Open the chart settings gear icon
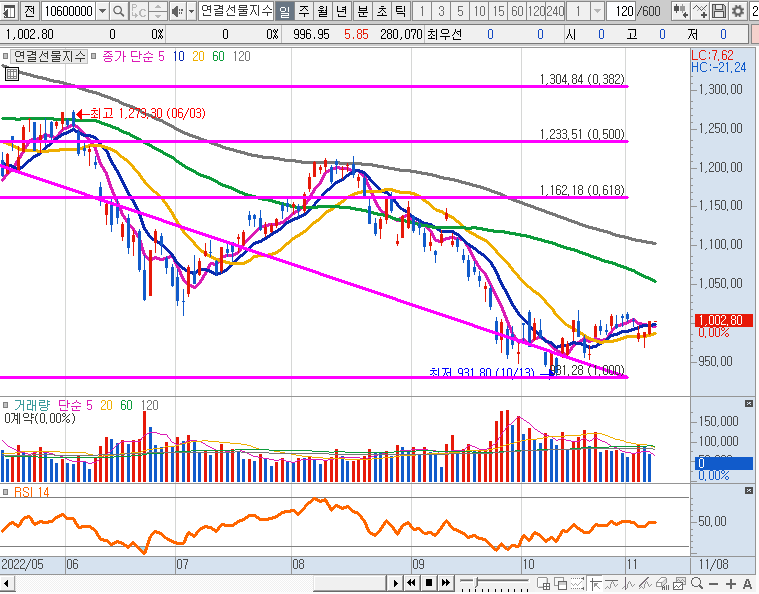The image size is (759, 594). [x=738, y=11]
